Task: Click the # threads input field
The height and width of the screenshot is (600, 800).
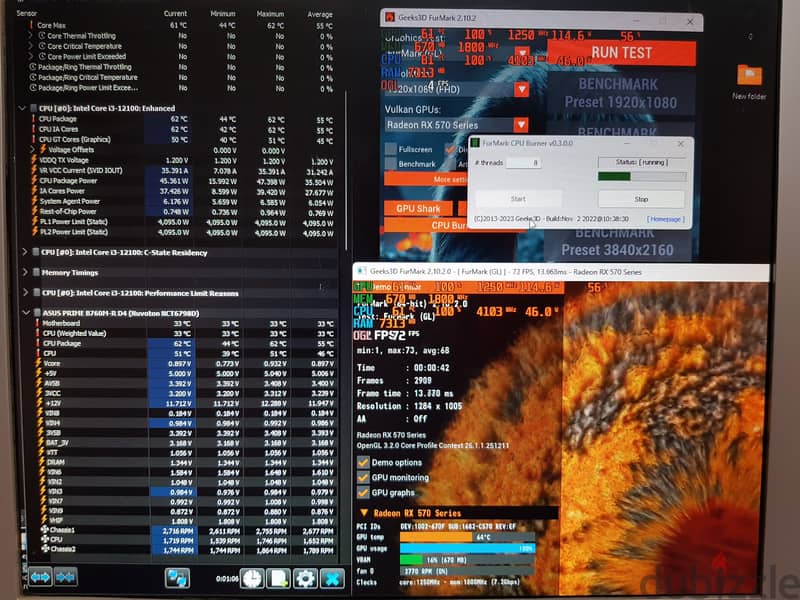Action: click(524, 163)
